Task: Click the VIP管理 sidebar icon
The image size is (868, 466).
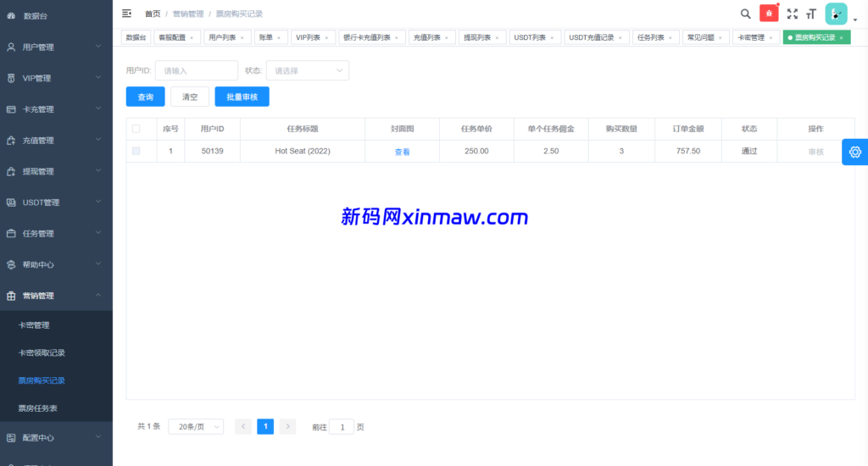Action: click(11, 78)
